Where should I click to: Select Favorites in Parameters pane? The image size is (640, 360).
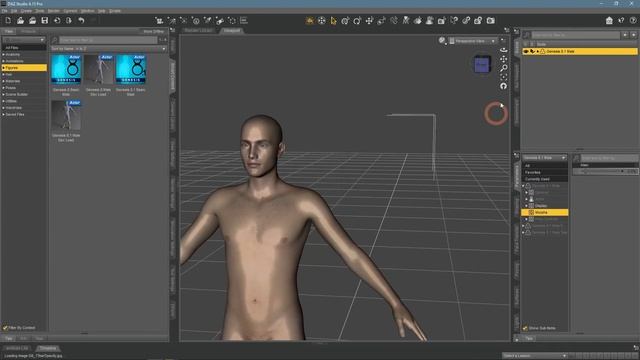544,172
